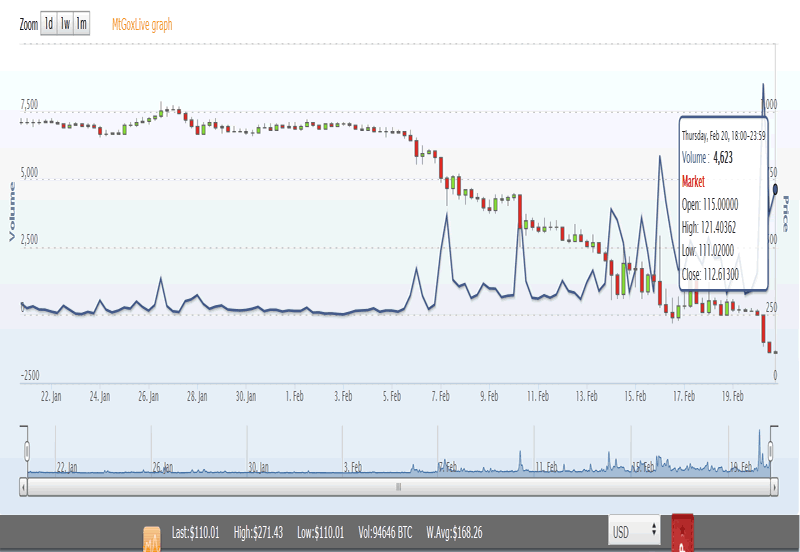Grab the left navigator range handle
This screenshot has height=552, width=800.
coord(27,450)
